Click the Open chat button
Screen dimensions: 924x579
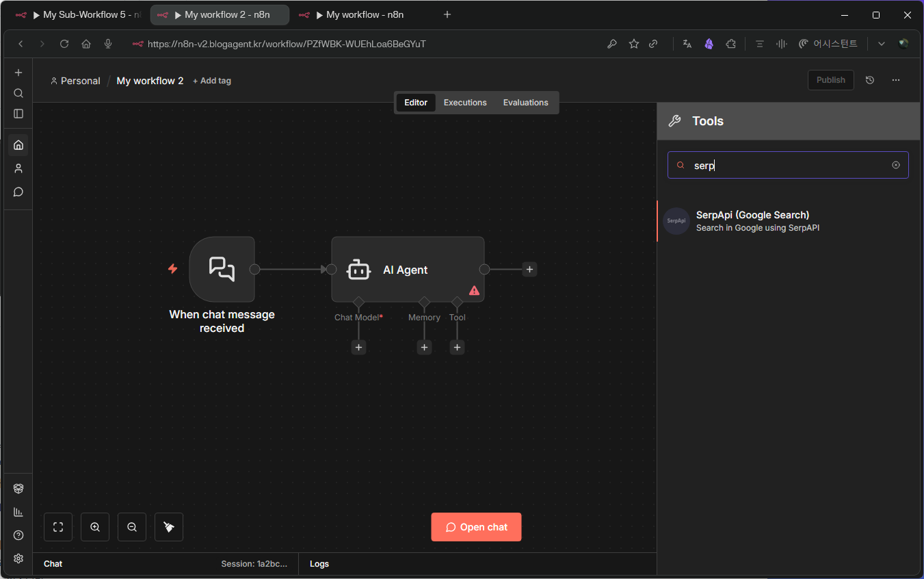[x=476, y=527]
